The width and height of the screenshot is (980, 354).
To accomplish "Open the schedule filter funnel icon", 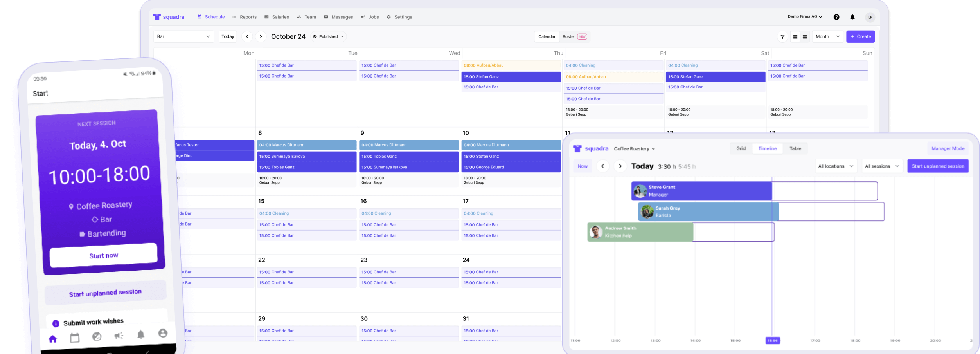I will 782,37.
